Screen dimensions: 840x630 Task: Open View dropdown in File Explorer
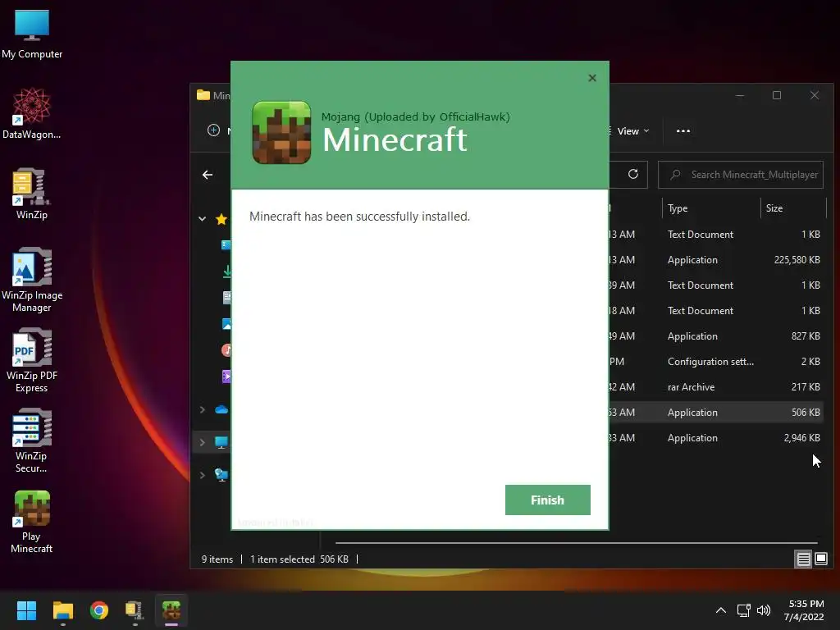click(x=632, y=131)
